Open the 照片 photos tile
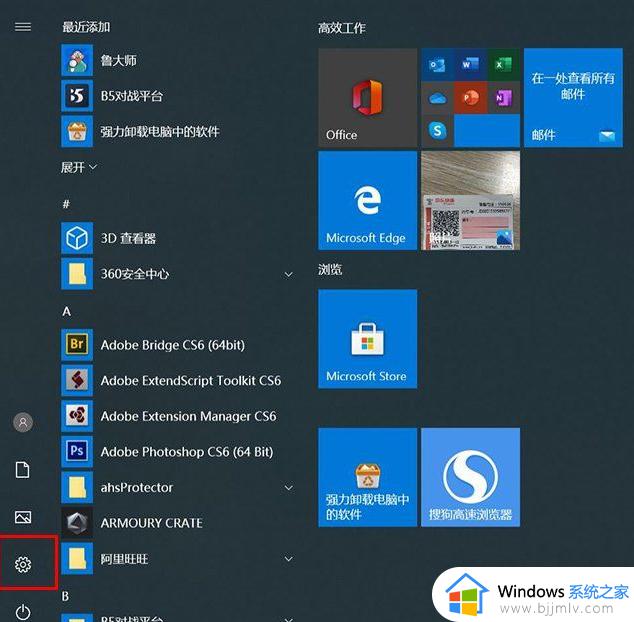The width and height of the screenshot is (634, 622). (x=471, y=201)
